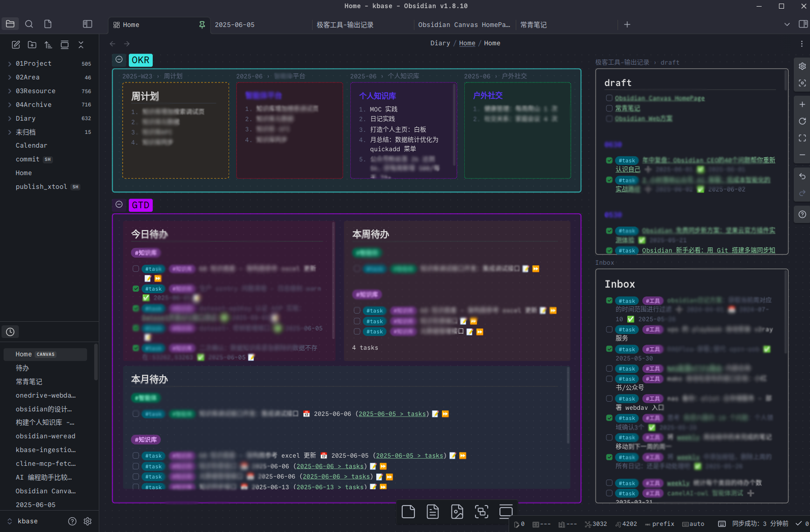Image resolution: width=810 pixels, height=532 pixels.
Task: Click canvas undo arrow icon
Action: [x=802, y=176]
